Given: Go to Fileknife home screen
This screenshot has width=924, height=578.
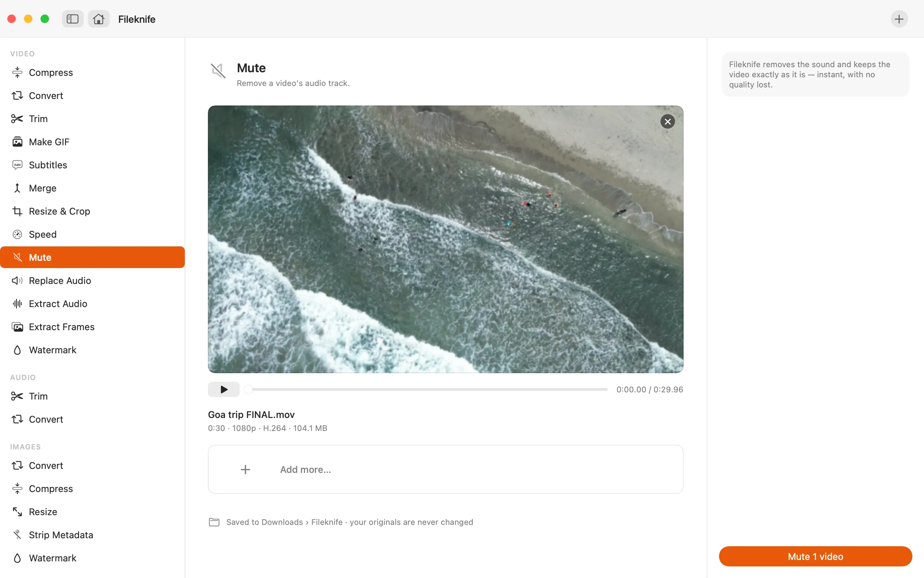Looking at the screenshot, I should [99, 19].
